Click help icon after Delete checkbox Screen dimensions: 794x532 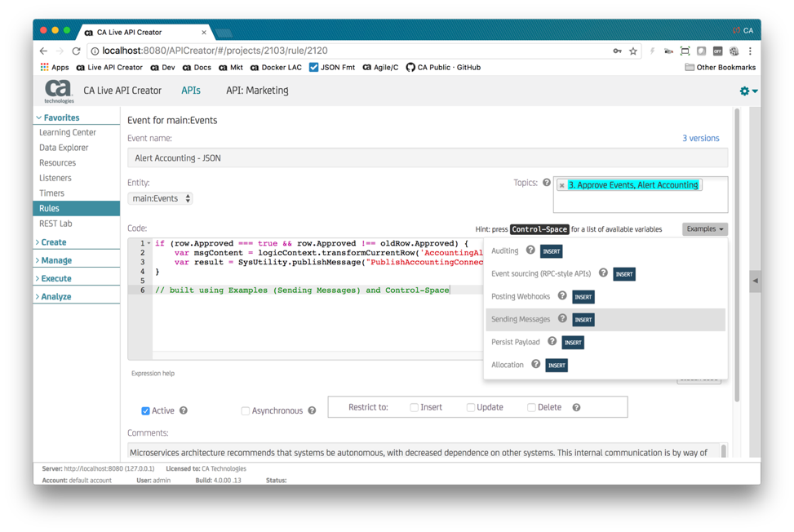tap(576, 407)
